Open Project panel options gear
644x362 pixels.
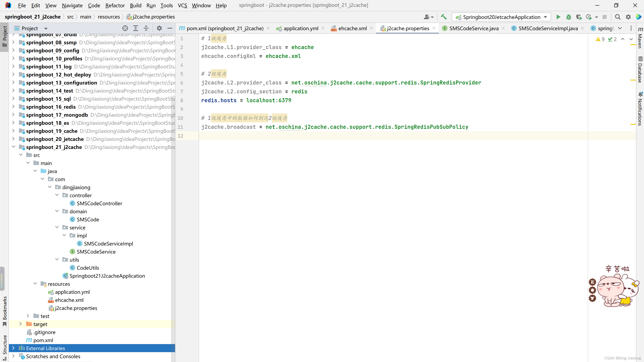[159, 28]
